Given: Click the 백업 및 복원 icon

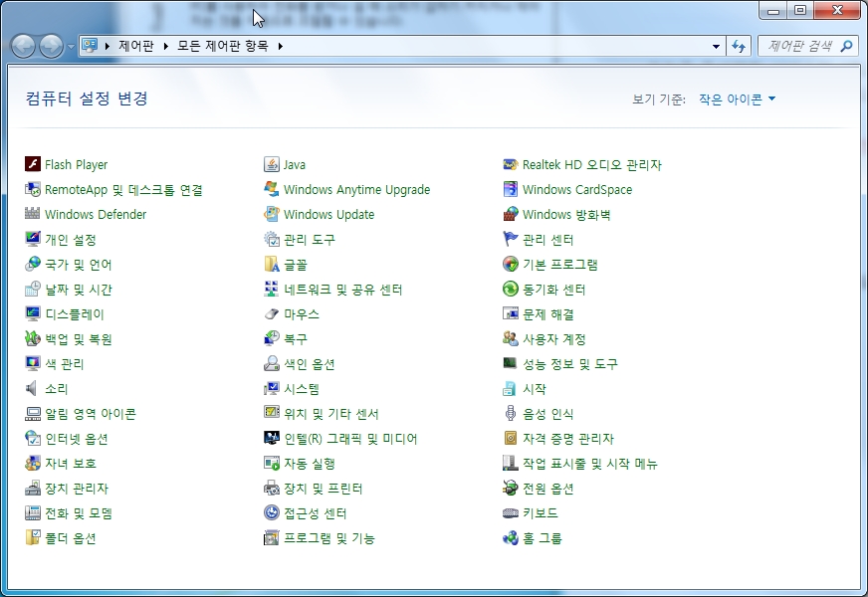Looking at the screenshot, I should (x=33, y=338).
